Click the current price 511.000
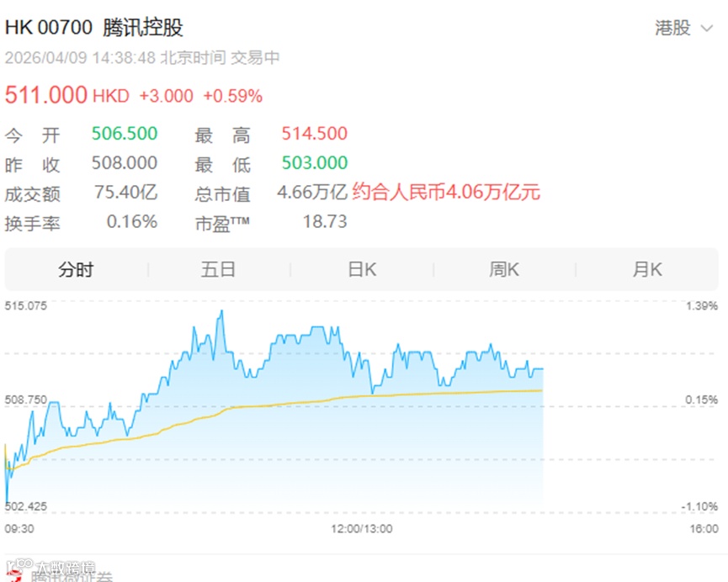Image resolution: width=728 pixels, height=582 pixels. click(x=46, y=95)
